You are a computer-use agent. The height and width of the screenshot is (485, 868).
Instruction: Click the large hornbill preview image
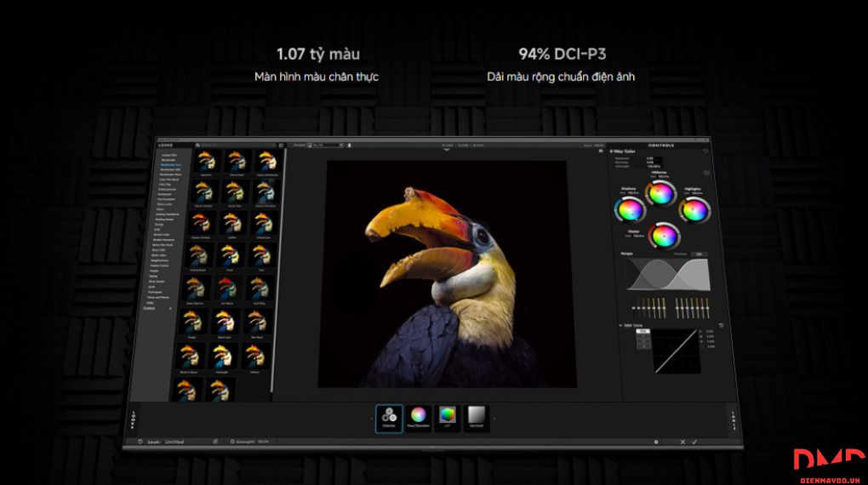(x=448, y=274)
